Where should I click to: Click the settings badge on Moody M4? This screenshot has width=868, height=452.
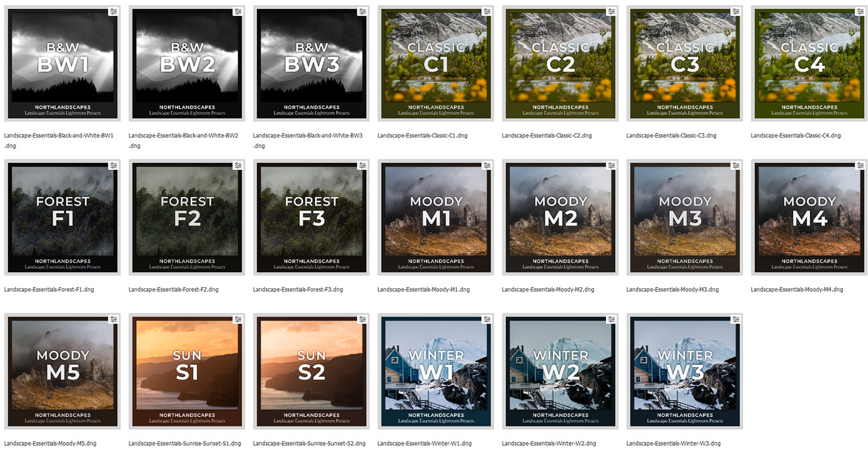click(859, 165)
